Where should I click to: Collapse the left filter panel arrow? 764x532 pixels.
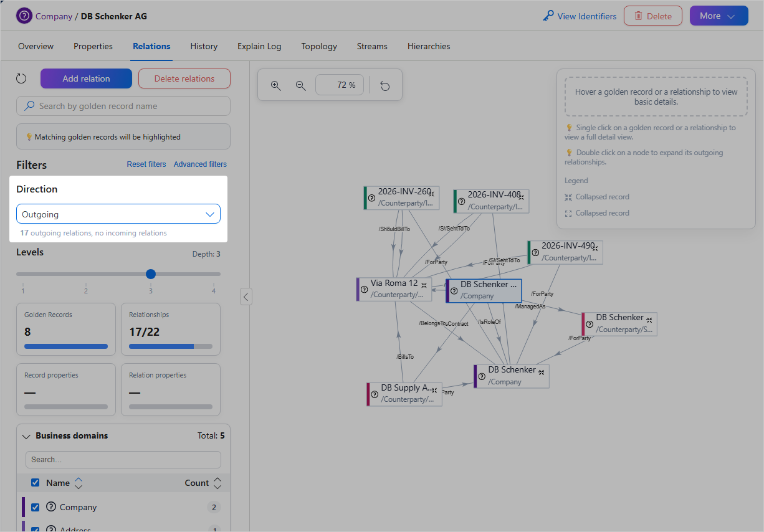(x=246, y=297)
